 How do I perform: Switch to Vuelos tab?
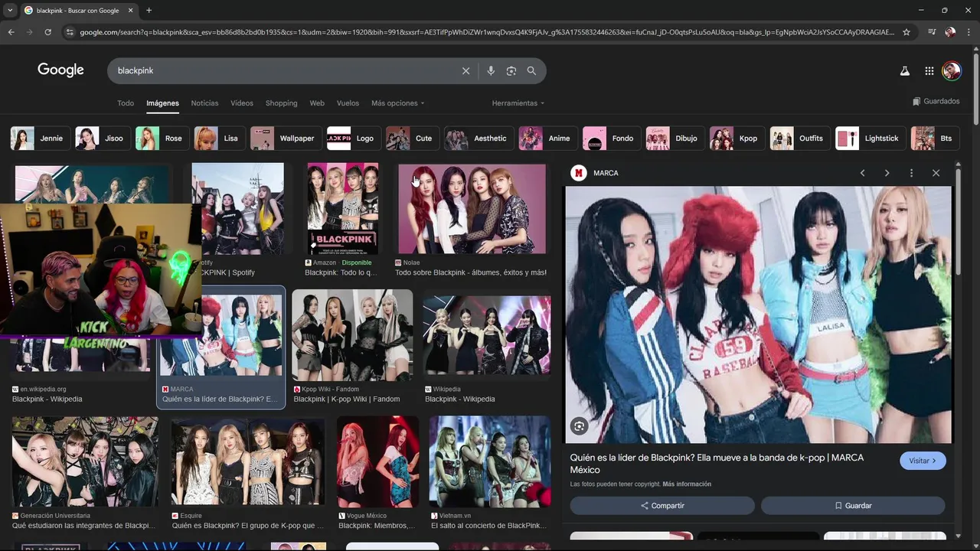348,103
